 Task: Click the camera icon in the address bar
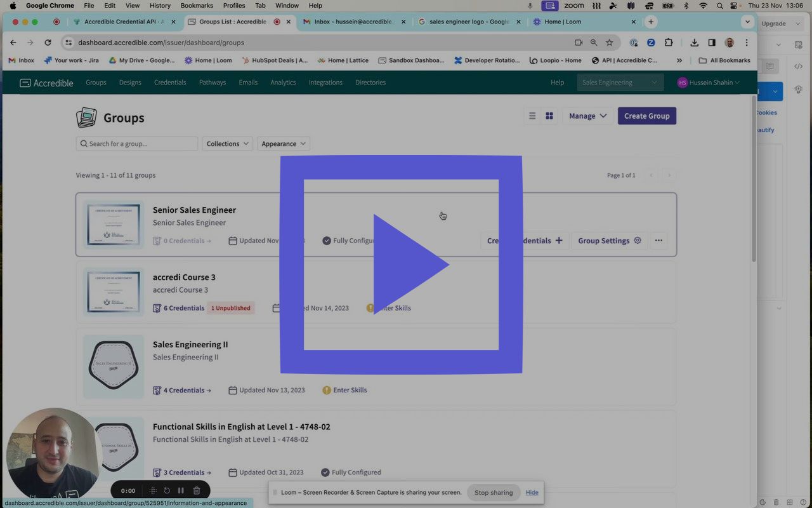coord(579,43)
